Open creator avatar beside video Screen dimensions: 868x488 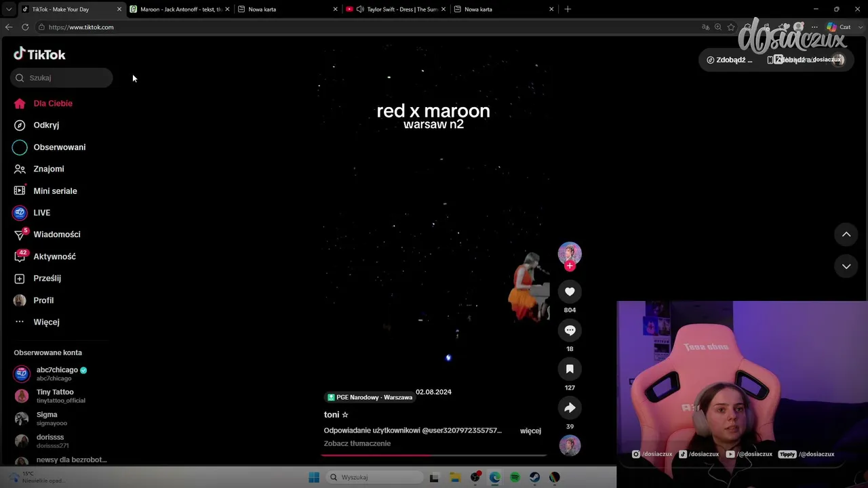[570, 253]
